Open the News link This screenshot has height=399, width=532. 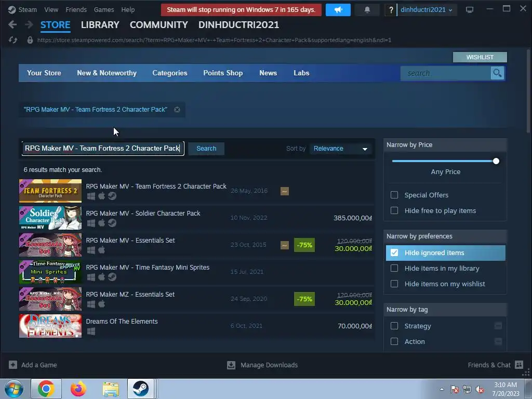(x=268, y=73)
